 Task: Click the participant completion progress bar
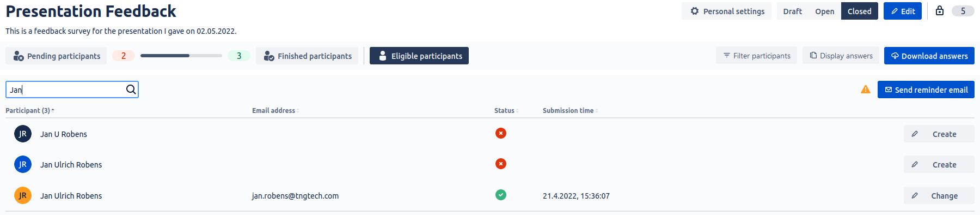click(181, 56)
